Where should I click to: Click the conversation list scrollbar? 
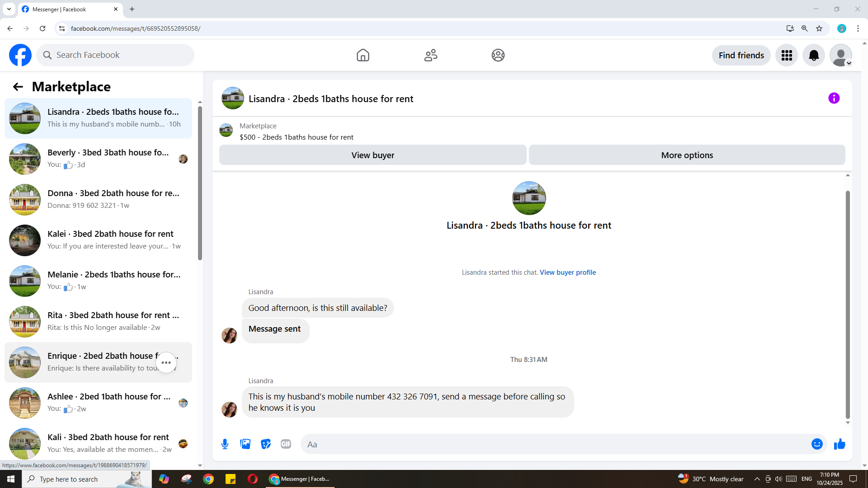[x=200, y=183]
